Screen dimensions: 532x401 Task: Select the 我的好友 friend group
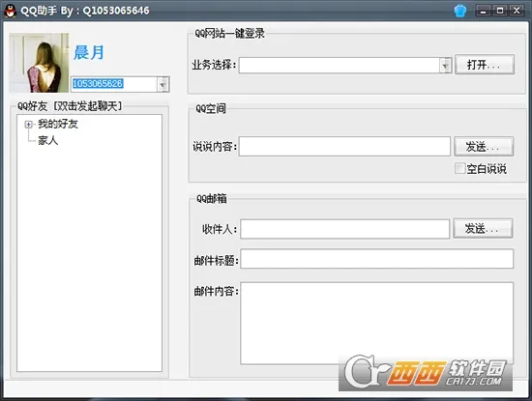click(58, 124)
